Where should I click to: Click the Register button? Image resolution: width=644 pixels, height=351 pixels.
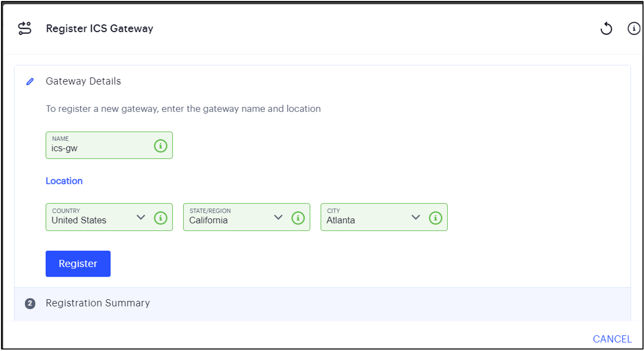78,263
